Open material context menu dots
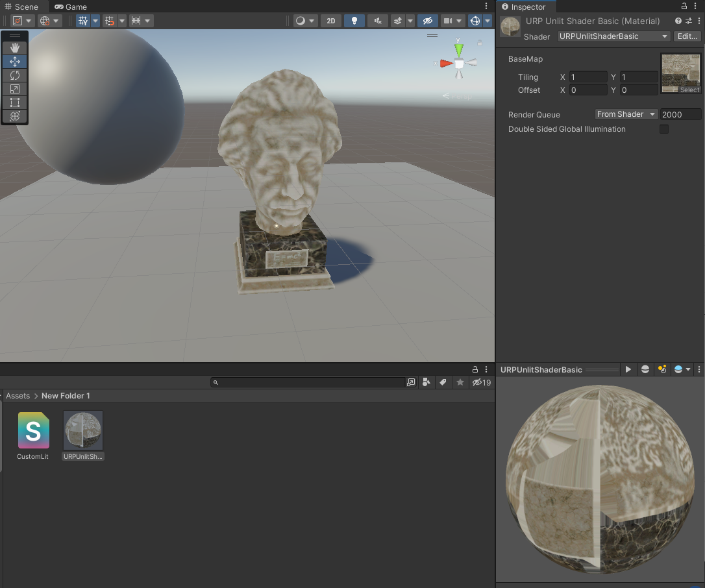 click(699, 21)
